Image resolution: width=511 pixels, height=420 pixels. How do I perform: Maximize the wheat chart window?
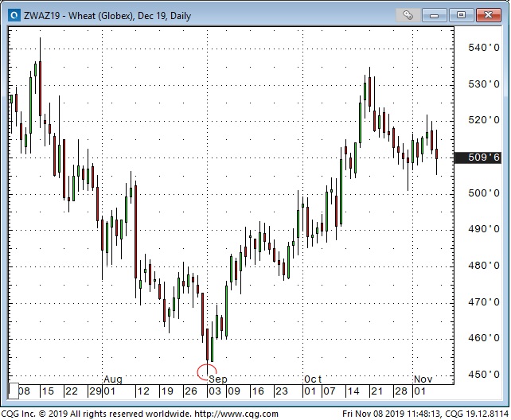461,15
